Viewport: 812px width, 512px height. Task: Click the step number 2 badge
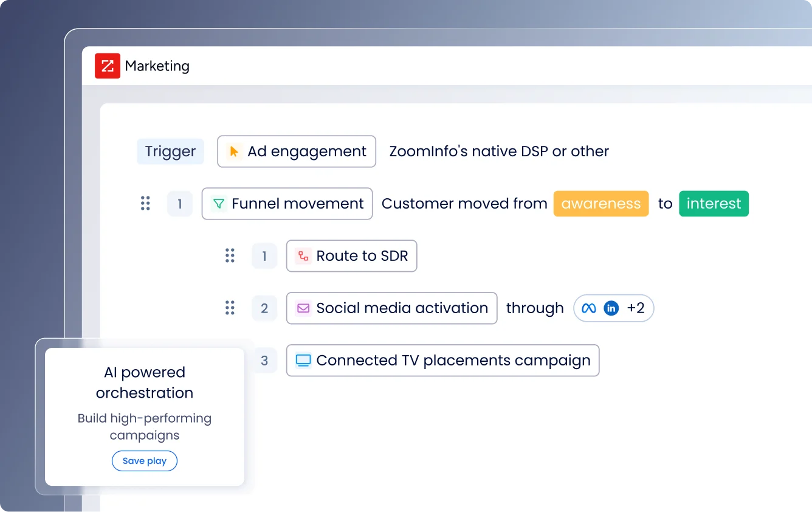[x=264, y=308]
